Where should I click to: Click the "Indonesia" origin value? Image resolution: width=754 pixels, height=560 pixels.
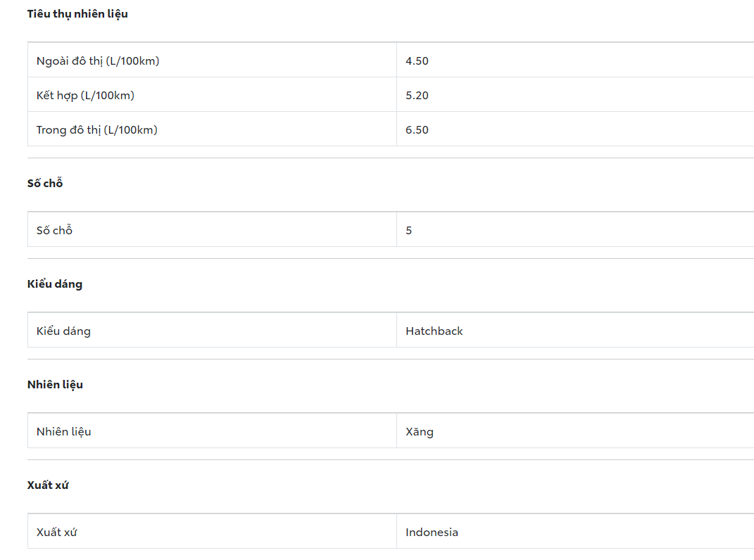tap(432, 533)
